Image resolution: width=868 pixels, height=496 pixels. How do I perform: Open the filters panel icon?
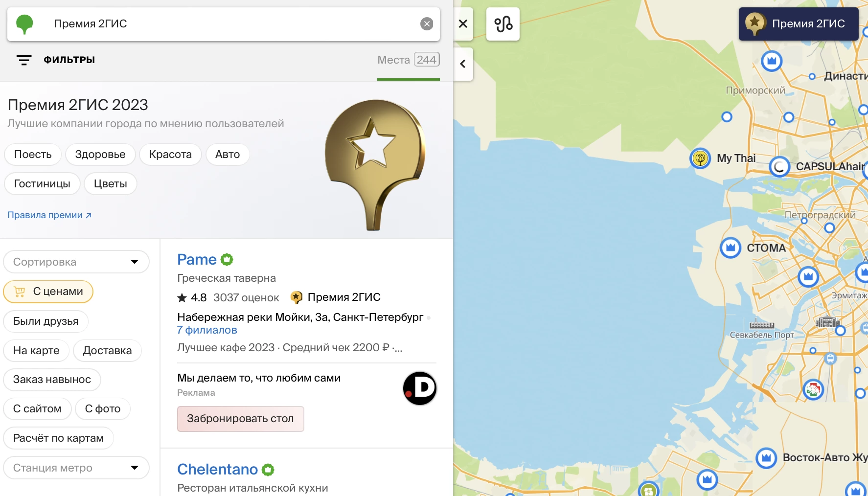pyautogui.click(x=24, y=60)
